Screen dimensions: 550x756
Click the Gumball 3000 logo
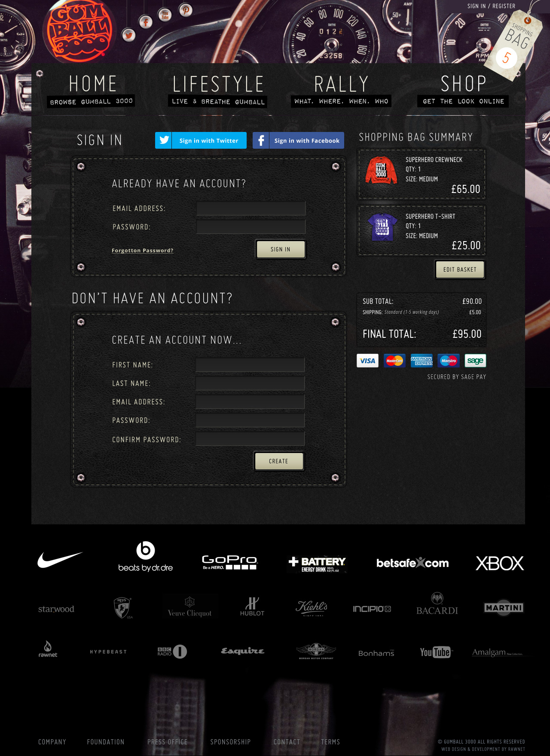(x=79, y=31)
